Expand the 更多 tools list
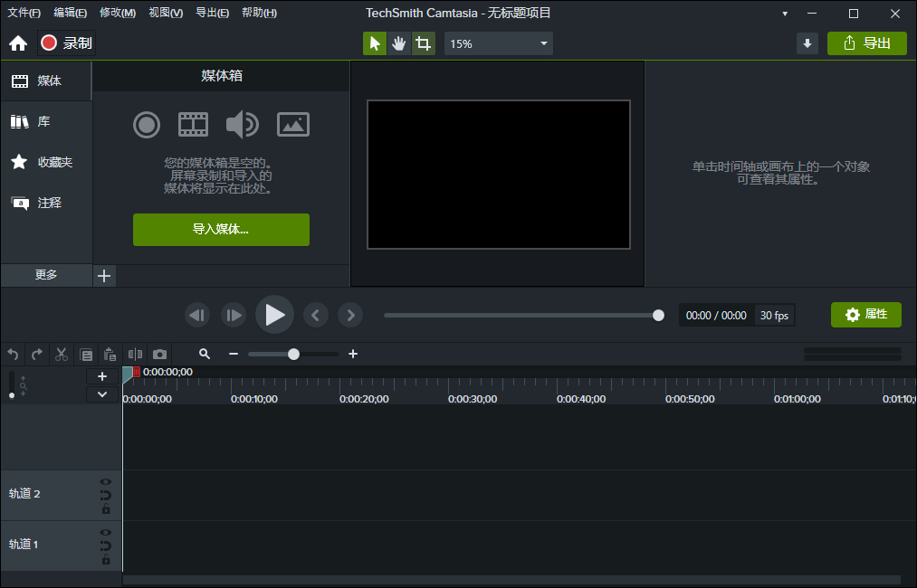 click(x=46, y=275)
